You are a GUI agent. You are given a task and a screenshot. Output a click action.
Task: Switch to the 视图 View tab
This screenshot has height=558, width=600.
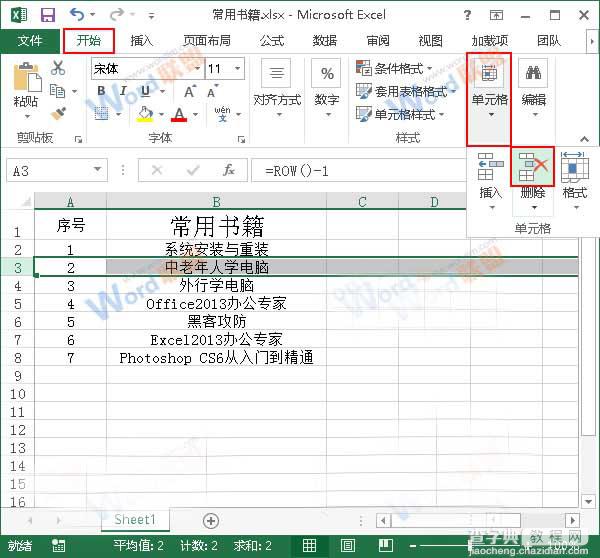[x=430, y=40]
